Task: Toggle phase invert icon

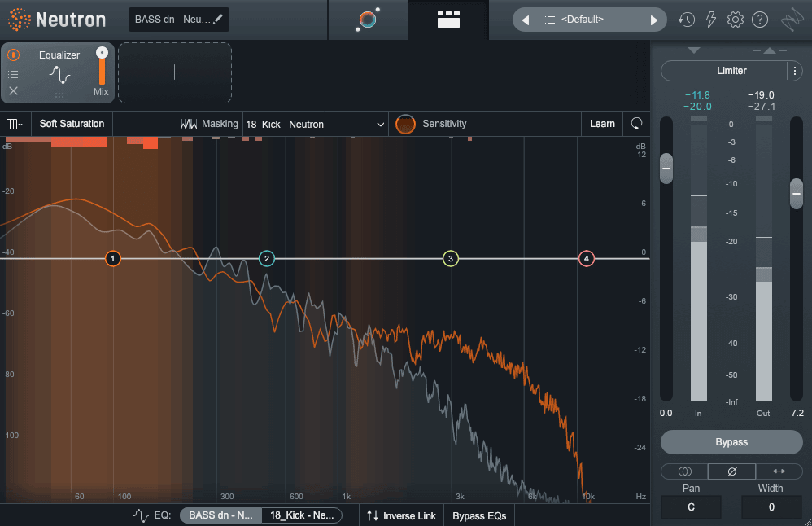Action: pos(731,471)
